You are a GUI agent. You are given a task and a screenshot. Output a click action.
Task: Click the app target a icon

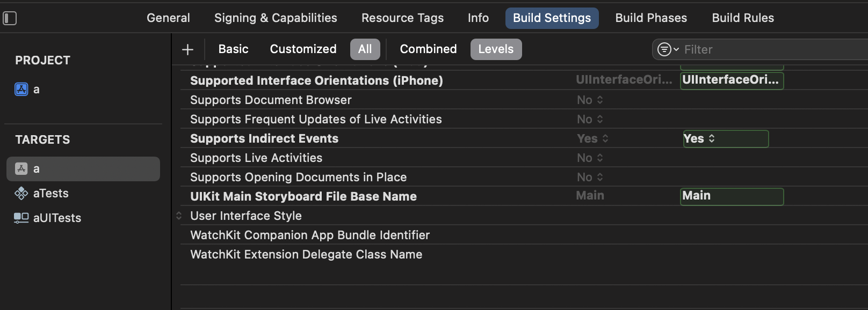click(21, 169)
